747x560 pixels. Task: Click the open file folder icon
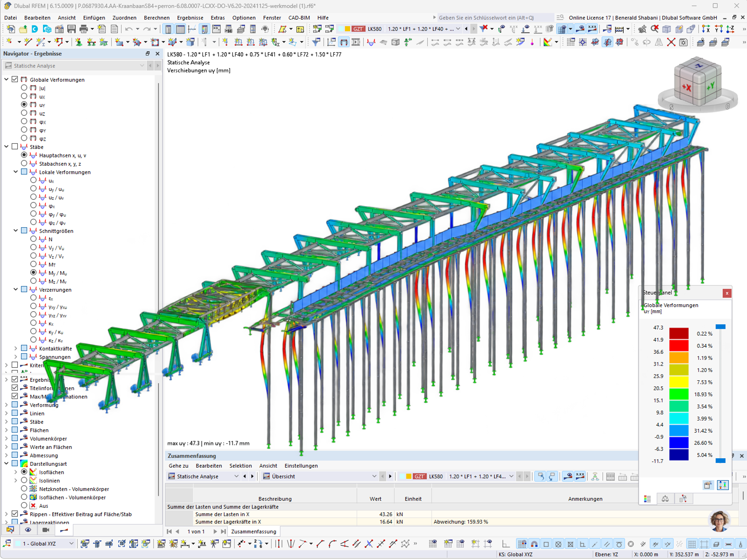[22, 29]
